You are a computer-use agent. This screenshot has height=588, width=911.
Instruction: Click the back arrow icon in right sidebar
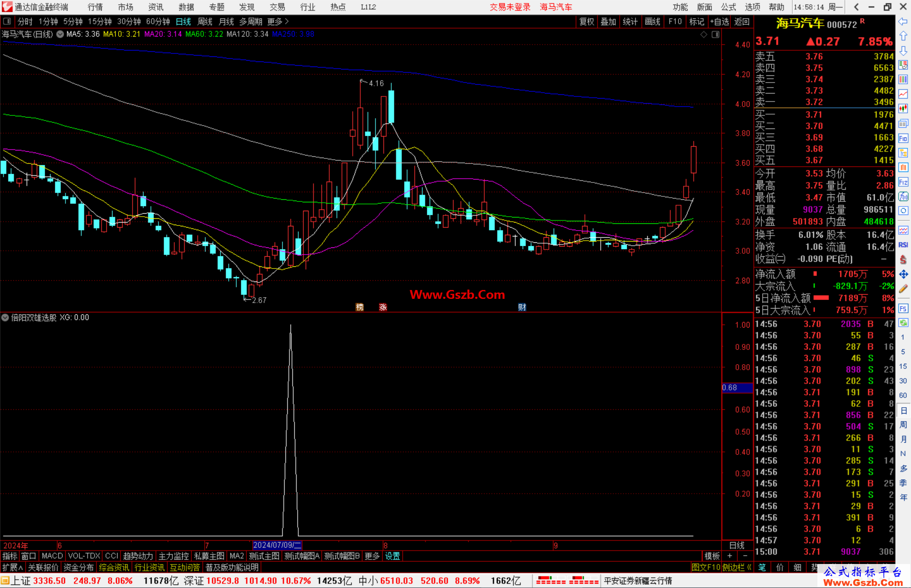point(903,21)
